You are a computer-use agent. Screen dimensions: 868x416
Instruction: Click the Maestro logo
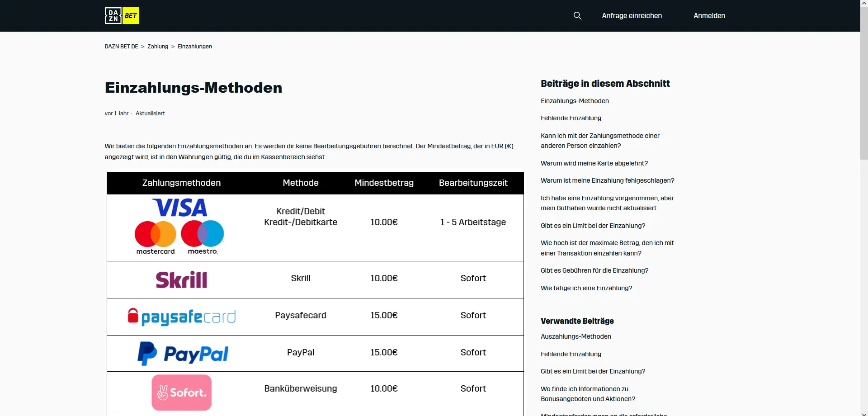coord(203,238)
